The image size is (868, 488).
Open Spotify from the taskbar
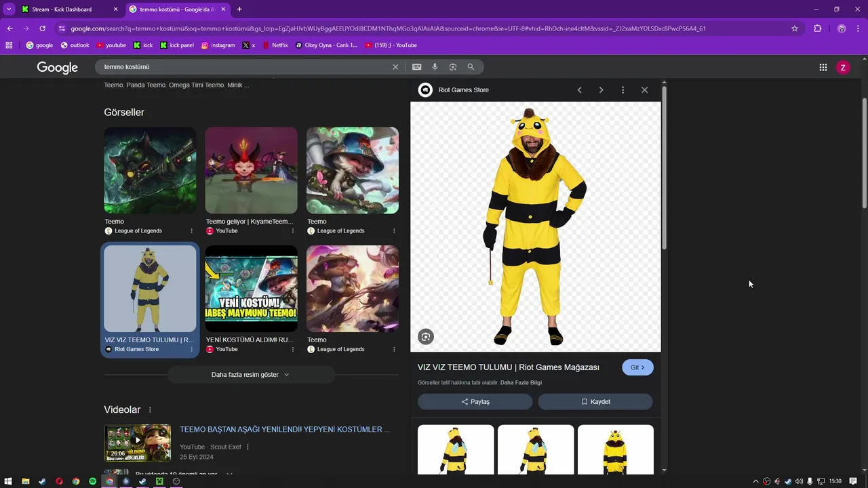pyautogui.click(x=93, y=481)
